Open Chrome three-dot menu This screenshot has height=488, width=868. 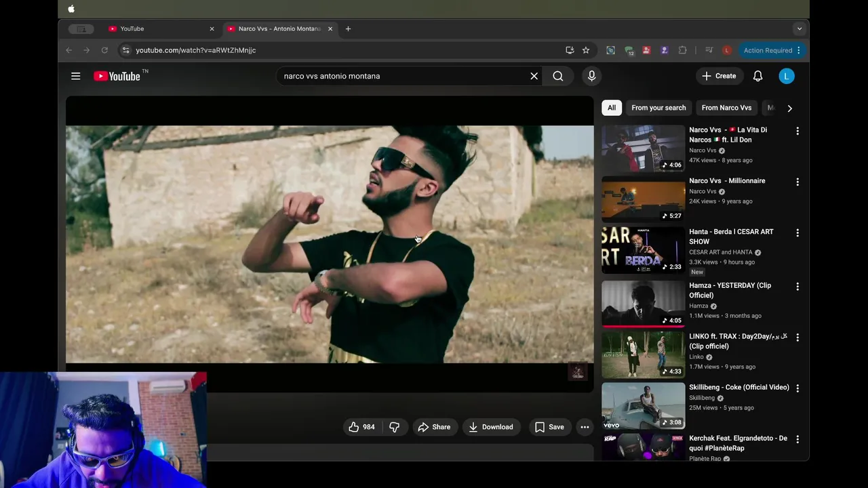tap(799, 50)
